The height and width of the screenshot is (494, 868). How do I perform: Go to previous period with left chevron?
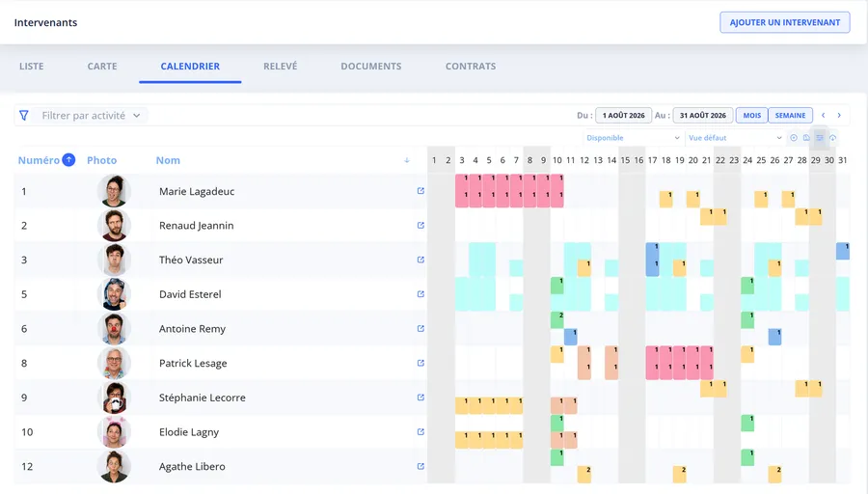(x=824, y=115)
